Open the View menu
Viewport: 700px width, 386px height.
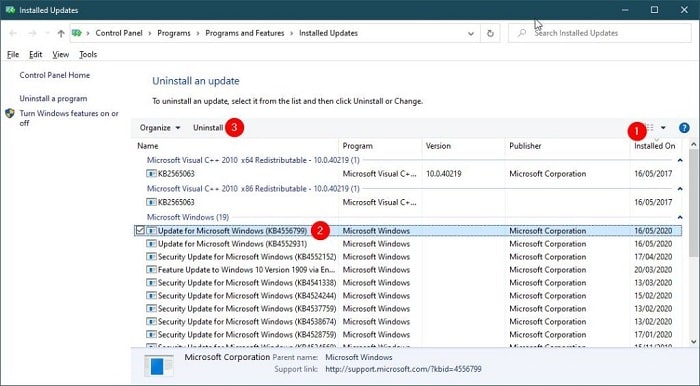coord(60,54)
